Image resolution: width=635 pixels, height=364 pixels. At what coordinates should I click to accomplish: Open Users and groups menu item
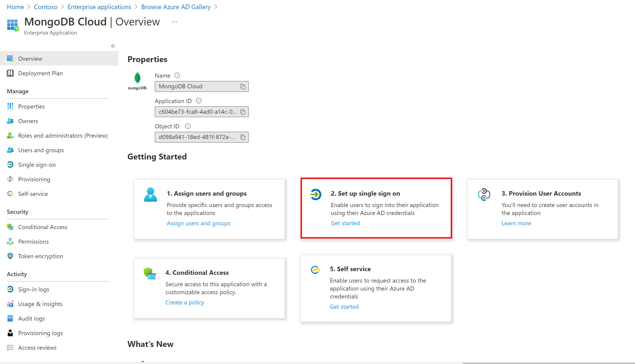coord(41,150)
